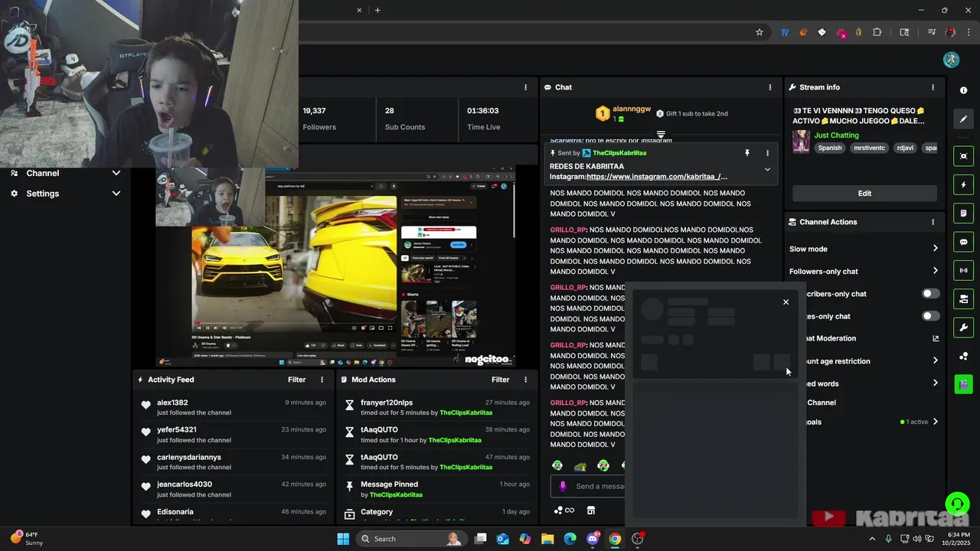The width and height of the screenshot is (980, 551).
Task: Click the green clapperboard clip icon
Action: [x=963, y=384]
